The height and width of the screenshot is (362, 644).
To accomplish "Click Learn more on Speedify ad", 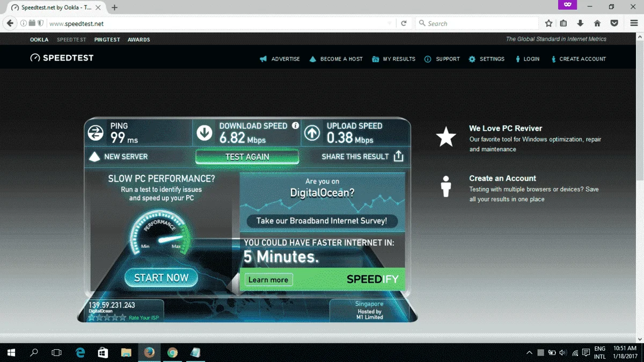I will click(268, 279).
